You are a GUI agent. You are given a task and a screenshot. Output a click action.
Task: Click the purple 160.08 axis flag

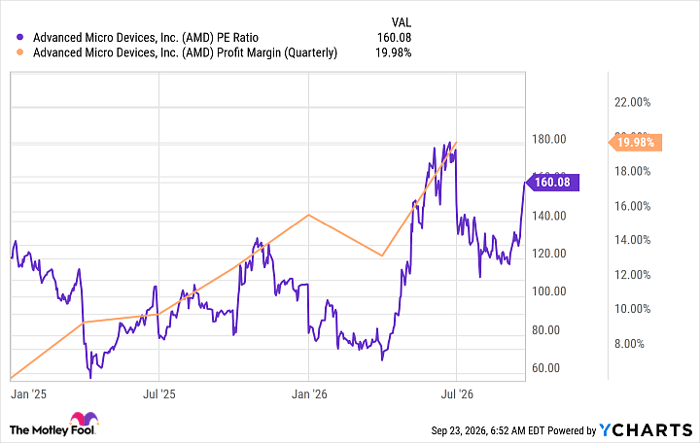[552, 182]
